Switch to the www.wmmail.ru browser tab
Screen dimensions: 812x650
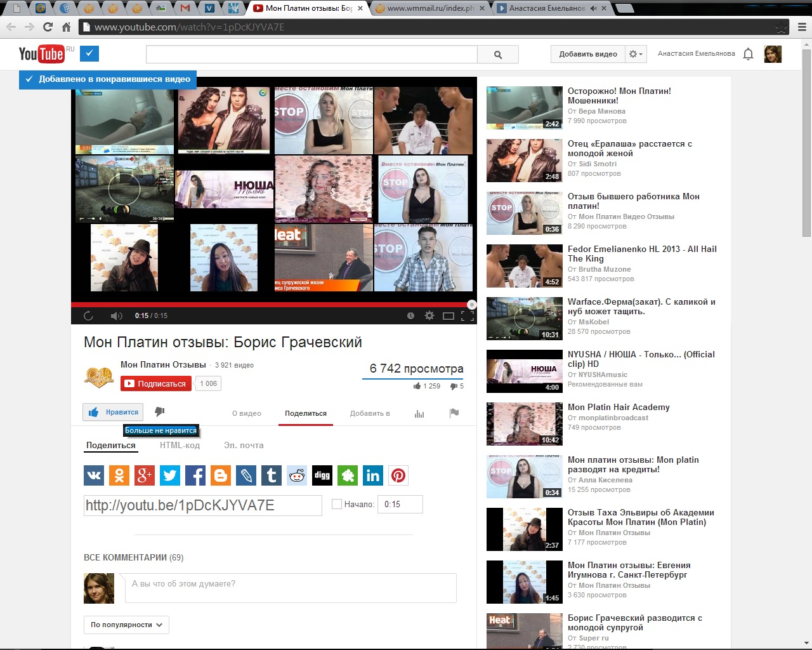tap(430, 8)
